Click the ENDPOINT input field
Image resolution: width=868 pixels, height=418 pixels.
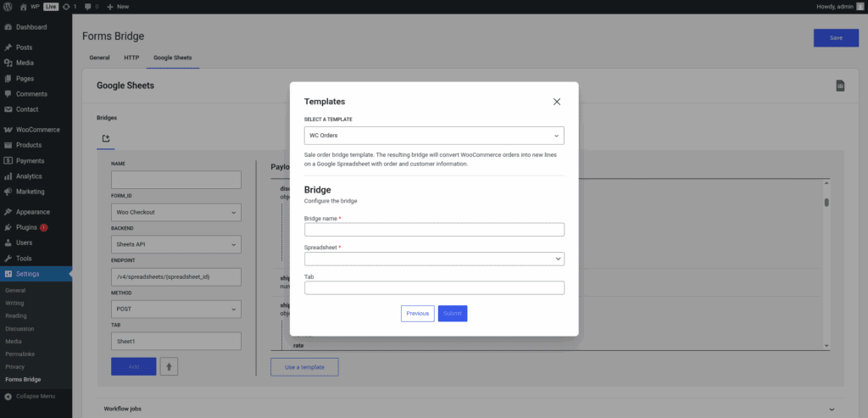tap(176, 276)
